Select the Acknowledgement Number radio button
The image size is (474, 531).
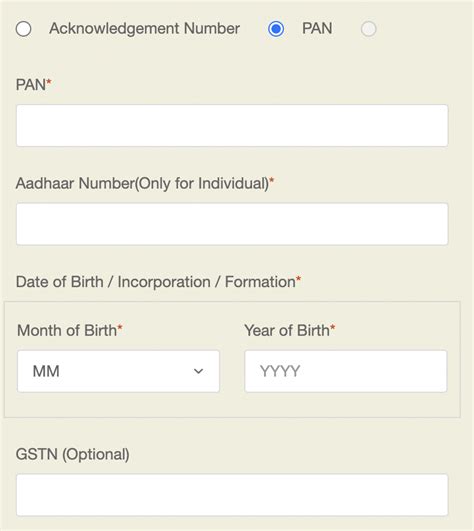click(x=23, y=29)
